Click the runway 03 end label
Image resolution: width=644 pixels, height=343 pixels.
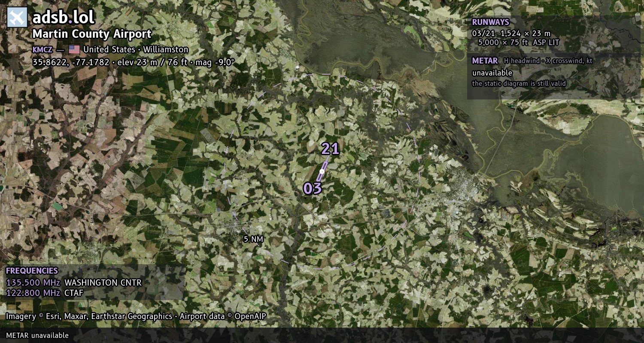(313, 188)
